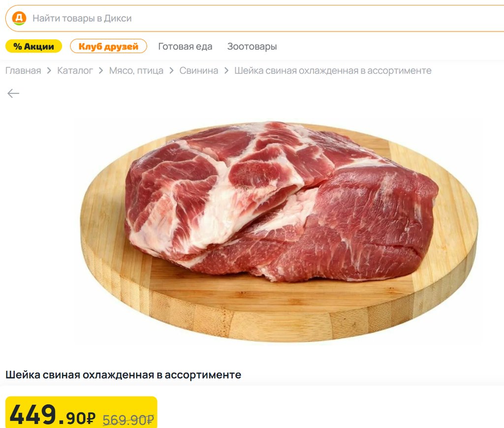
Task: Click chevron between Главная and Каталог
Action: [x=49, y=71]
